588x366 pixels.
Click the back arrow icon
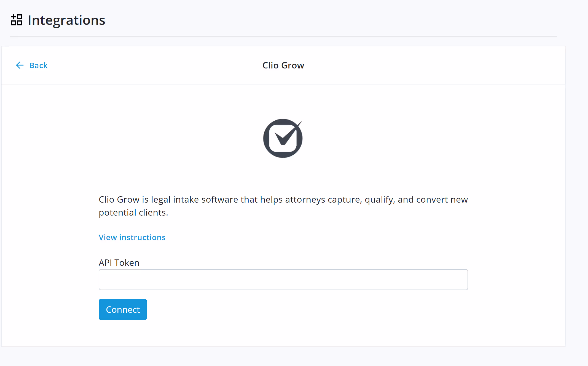[20, 65]
